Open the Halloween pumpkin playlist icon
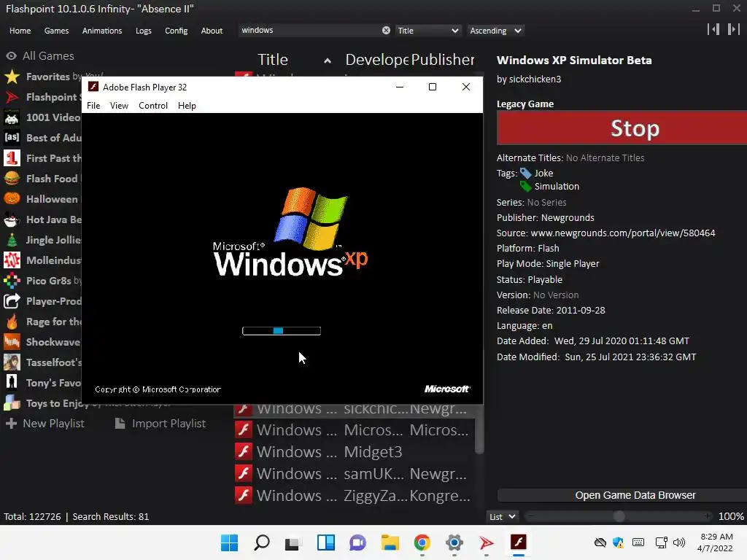 point(12,199)
